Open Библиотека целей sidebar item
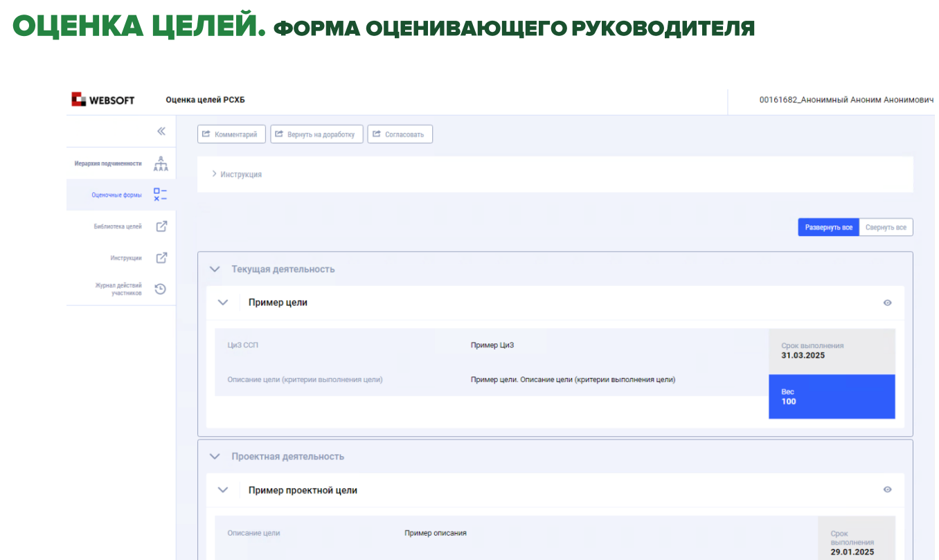 point(118,226)
